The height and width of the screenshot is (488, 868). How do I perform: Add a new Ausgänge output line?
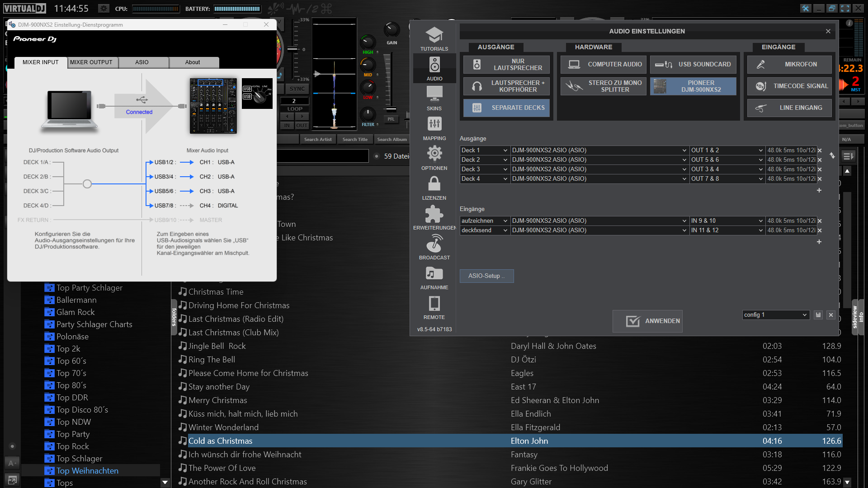819,190
